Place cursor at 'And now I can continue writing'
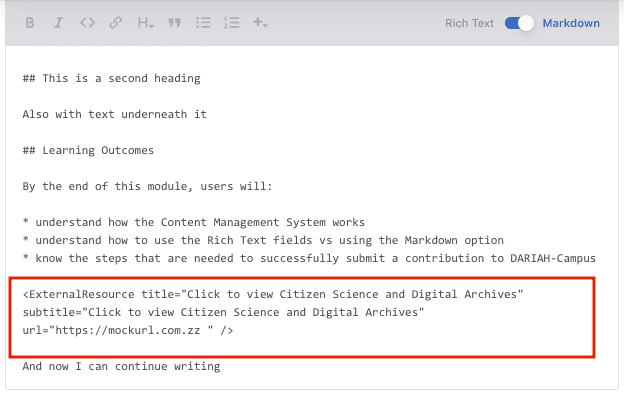 121,366
